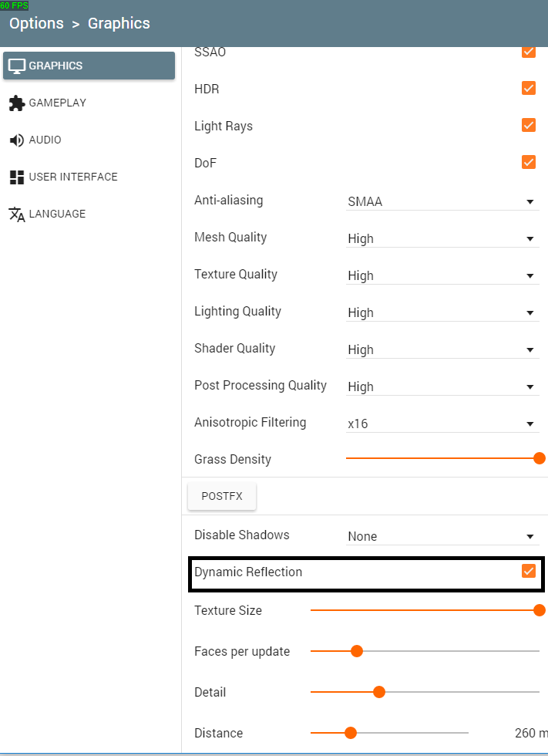The width and height of the screenshot is (548, 756).
Task: Disable the HDR checkbox
Action: point(528,88)
